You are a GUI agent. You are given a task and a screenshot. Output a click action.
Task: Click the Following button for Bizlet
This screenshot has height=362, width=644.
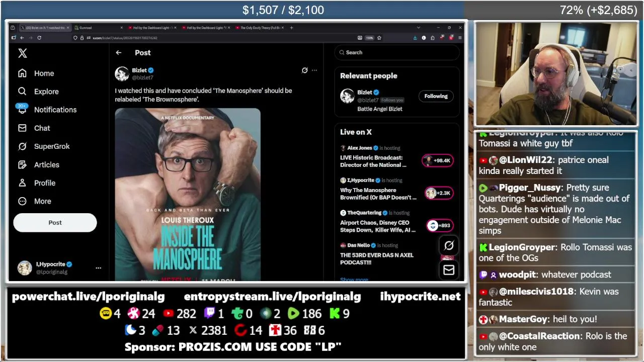click(x=436, y=96)
